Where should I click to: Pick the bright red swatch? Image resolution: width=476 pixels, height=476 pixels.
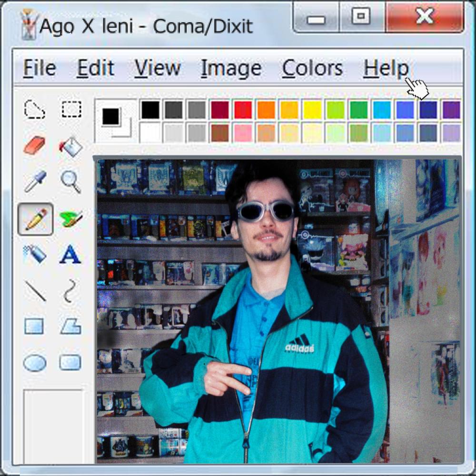(243, 109)
